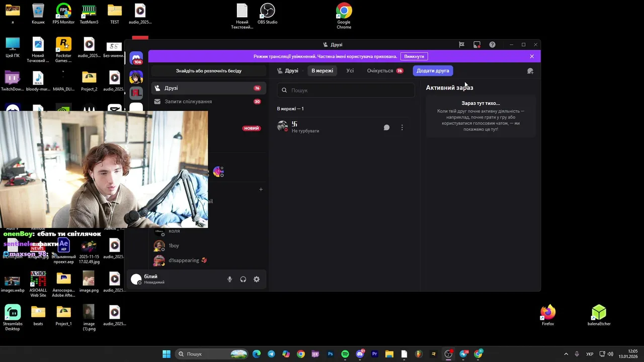Switch keyboard language 'УКР' in tray

[x=590, y=354]
